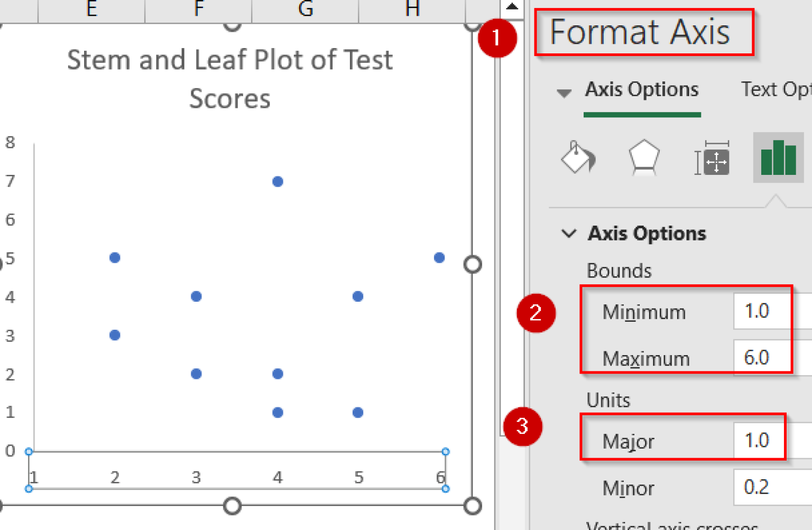The height and width of the screenshot is (530, 812).
Task: Open the Effects pentagon icon
Action: point(643,157)
